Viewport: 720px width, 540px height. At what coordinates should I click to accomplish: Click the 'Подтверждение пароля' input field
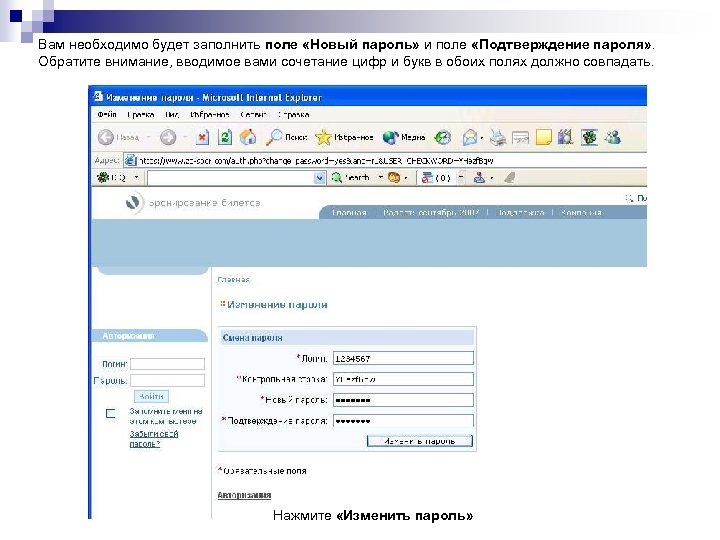pyautogui.click(x=403, y=421)
